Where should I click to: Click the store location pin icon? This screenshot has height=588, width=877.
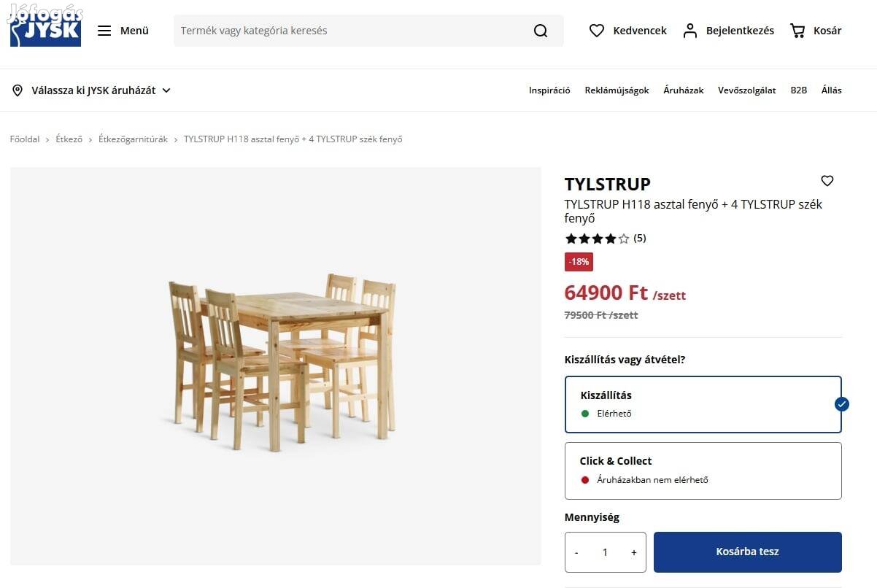tap(18, 90)
